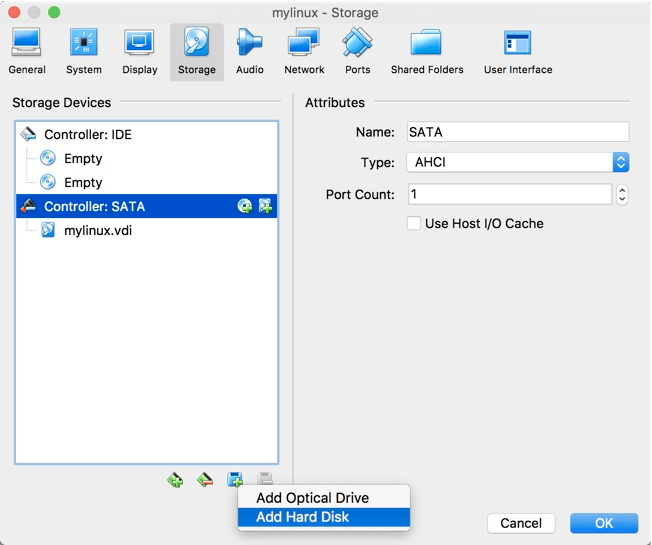652x545 pixels.
Task: Open the General settings tab
Action: pos(27,52)
